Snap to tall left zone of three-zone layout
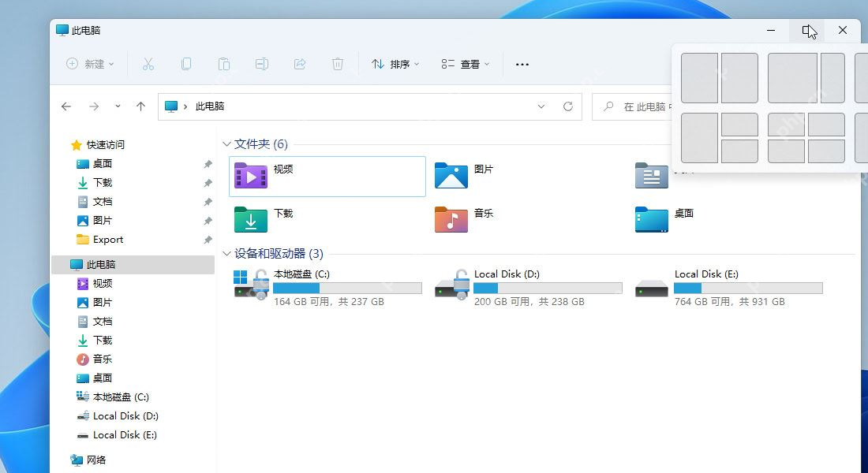This screenshot has width=868, height=473. (699, 138)
